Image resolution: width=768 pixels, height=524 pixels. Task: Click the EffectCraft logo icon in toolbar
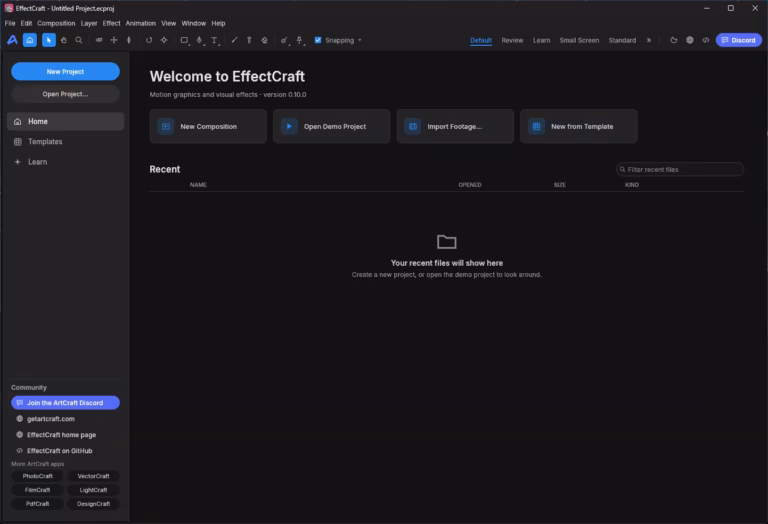pos(12,40)
